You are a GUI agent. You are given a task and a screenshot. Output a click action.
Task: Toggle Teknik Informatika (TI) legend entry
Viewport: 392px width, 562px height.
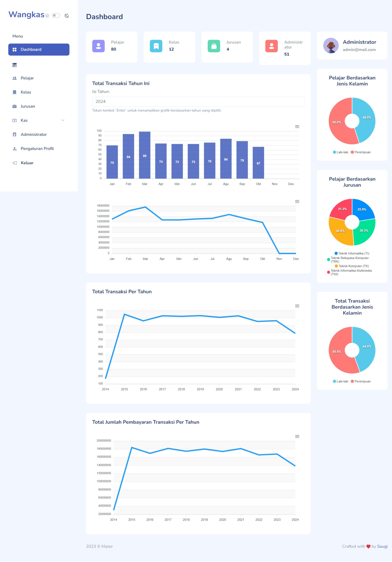[x=352, y=253]
